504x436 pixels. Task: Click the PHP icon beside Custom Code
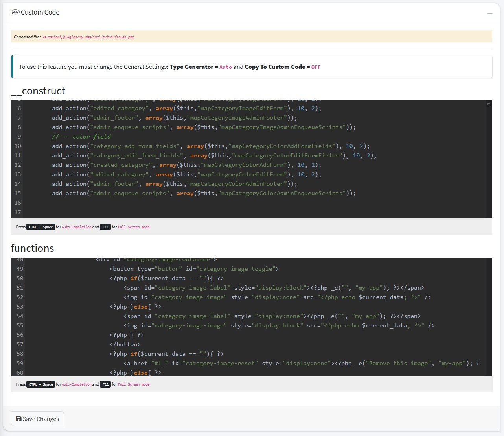[15, 12]
